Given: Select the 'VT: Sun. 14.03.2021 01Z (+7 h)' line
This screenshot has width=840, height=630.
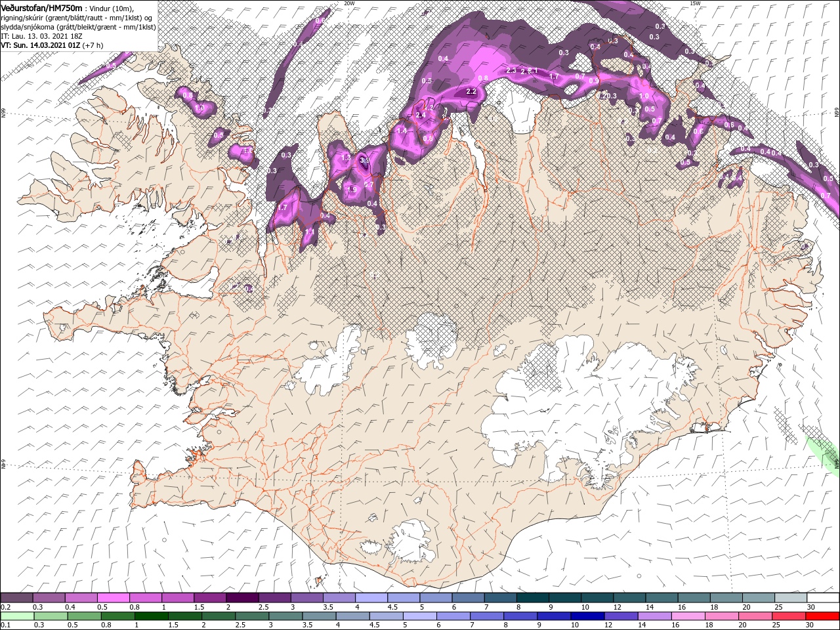Looking at the screenshot, I should pos(52,46).
